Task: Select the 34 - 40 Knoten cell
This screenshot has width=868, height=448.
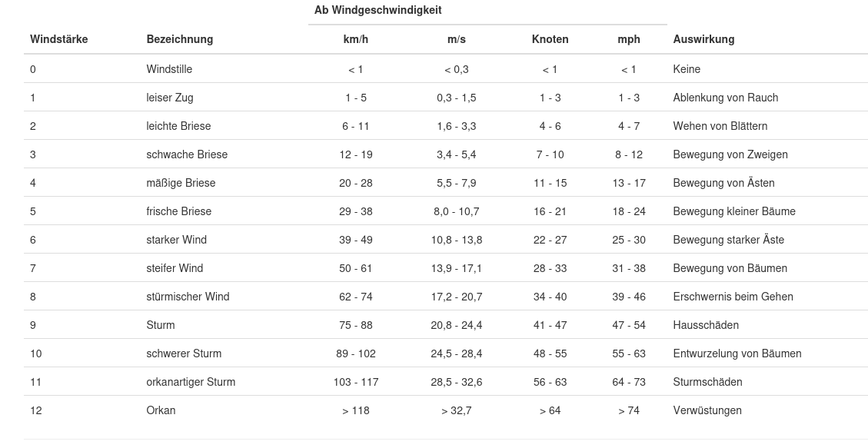Action: [x=550, y=297]
